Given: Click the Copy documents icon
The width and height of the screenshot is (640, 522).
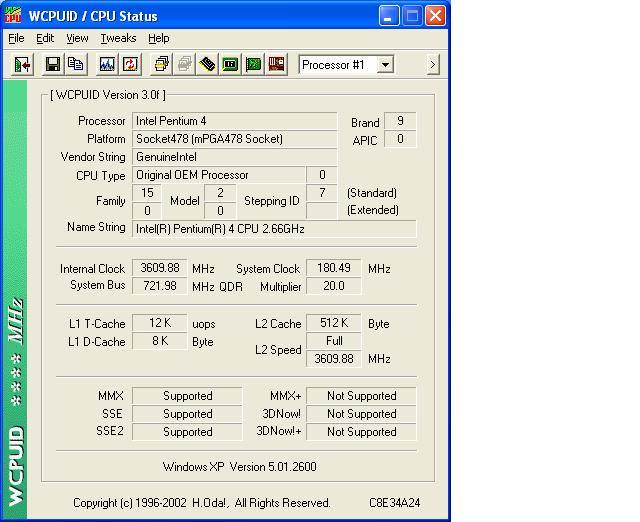Looking at the screenshot, I should click(76, 64).
